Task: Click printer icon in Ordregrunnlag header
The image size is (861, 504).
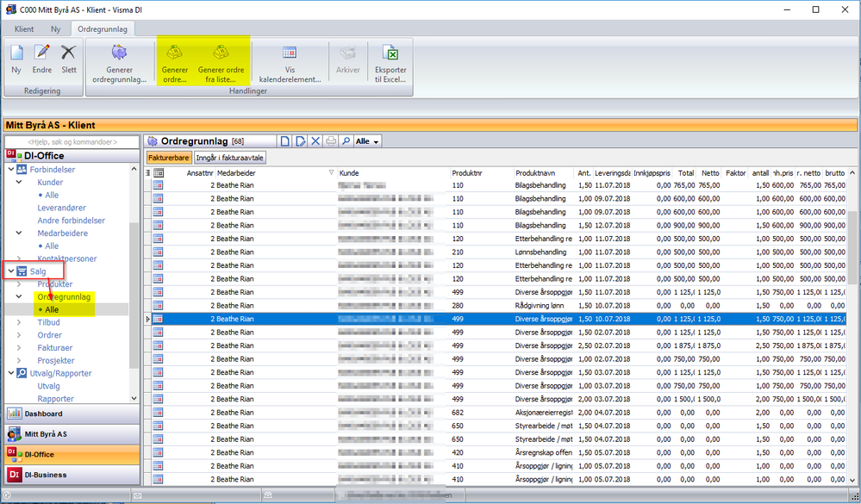Action: point(331,141)
